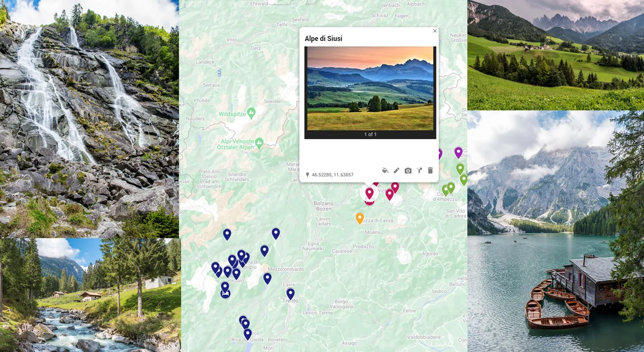Click the Alpe di Siusi popup title

click(x=323, y=38)
